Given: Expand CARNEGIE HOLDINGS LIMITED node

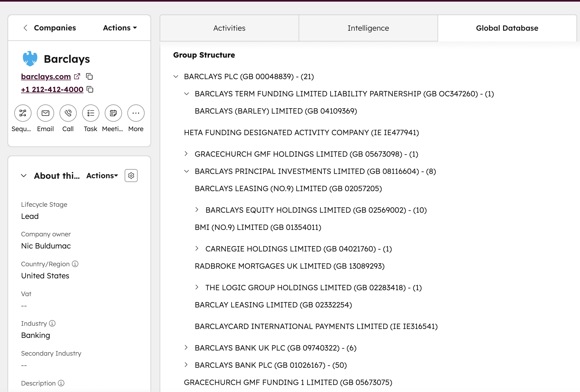Looking at the screenshot, I should [197, 248].
